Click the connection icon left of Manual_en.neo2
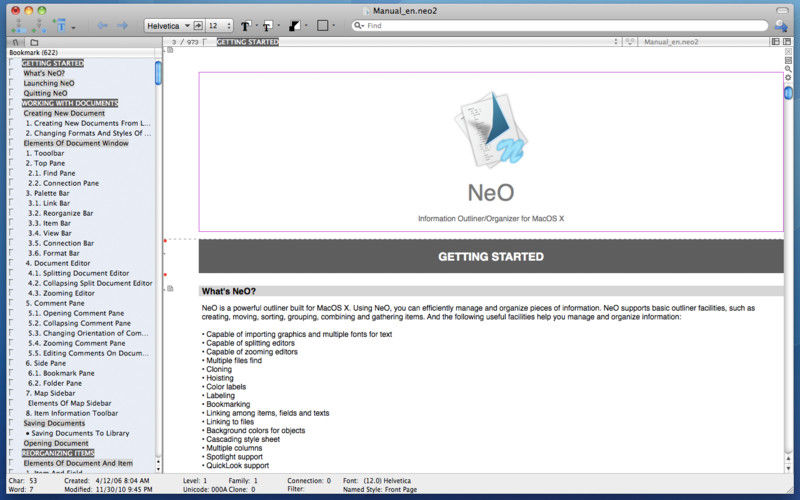The width and height of the screenshot is (800, 500). pos(630,42)
